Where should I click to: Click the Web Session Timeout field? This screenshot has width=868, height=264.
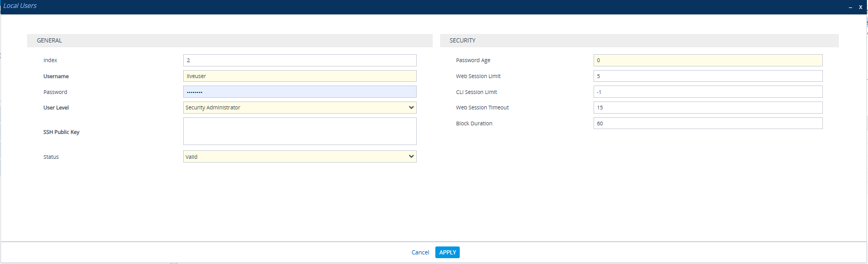point(708,107)
